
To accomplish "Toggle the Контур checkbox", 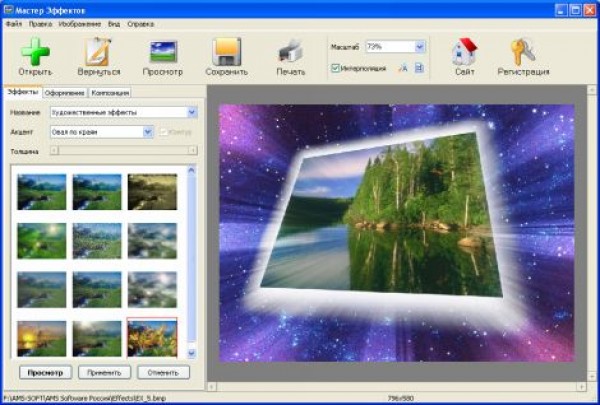I will click(x=164, y=131).
